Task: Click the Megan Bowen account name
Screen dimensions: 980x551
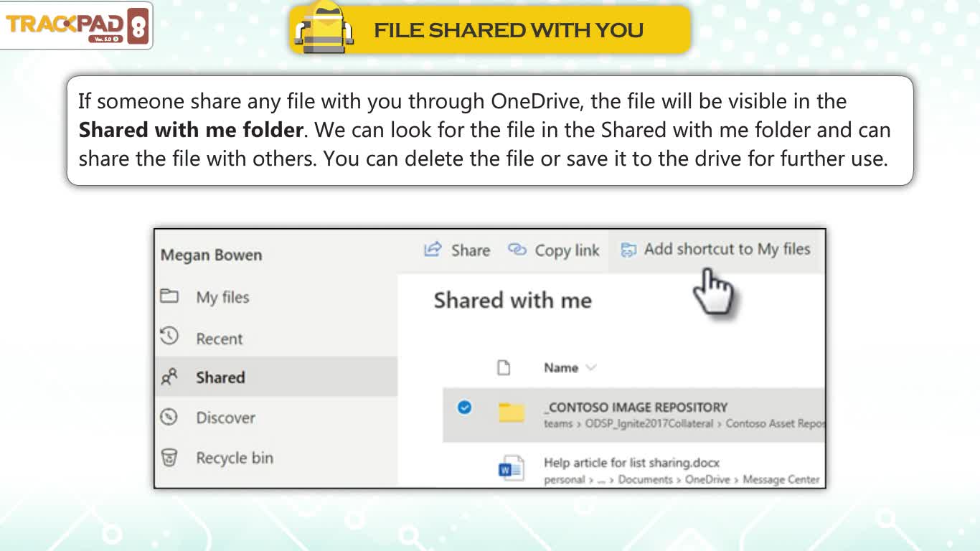Action: (212, 255)
